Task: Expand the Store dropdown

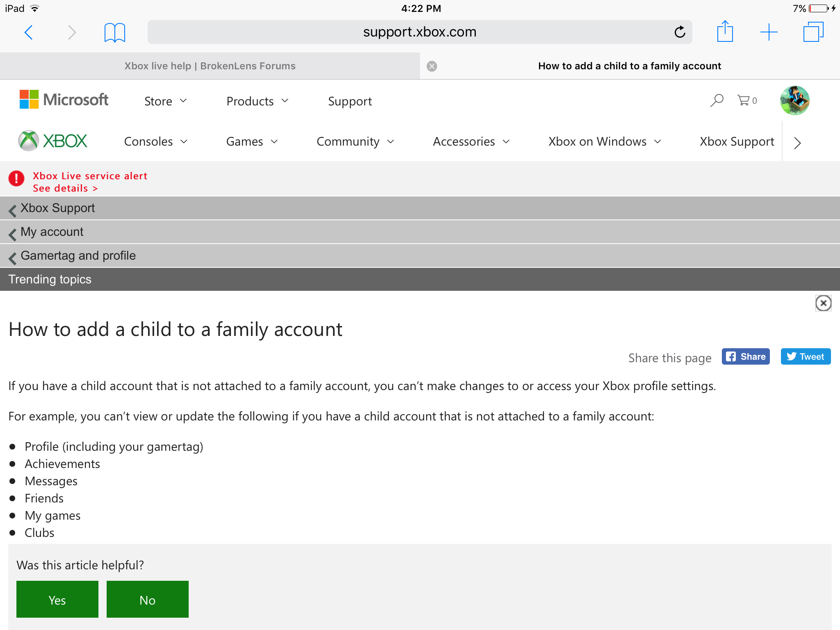Action: click(x=166, y=101)
